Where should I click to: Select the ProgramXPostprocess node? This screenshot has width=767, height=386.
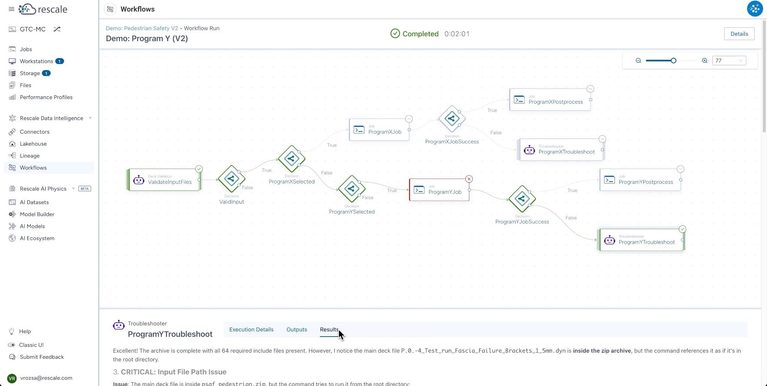click(x=550, y=99)
